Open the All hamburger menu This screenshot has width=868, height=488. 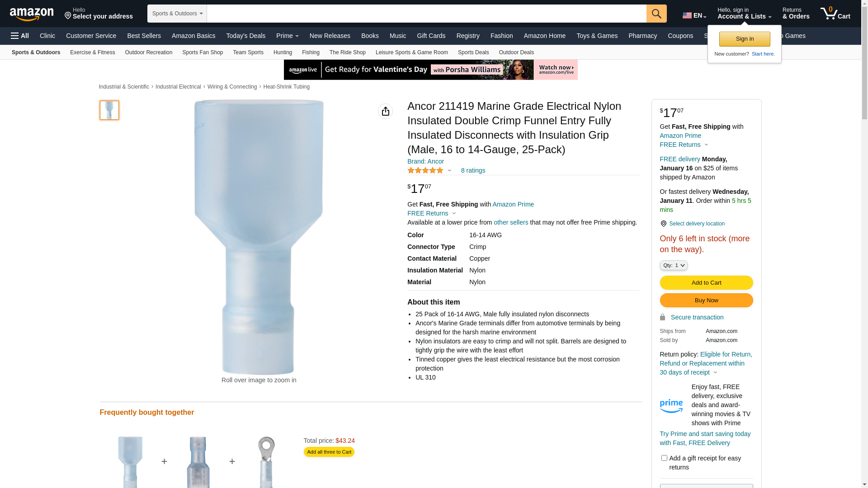click(20, 36)
